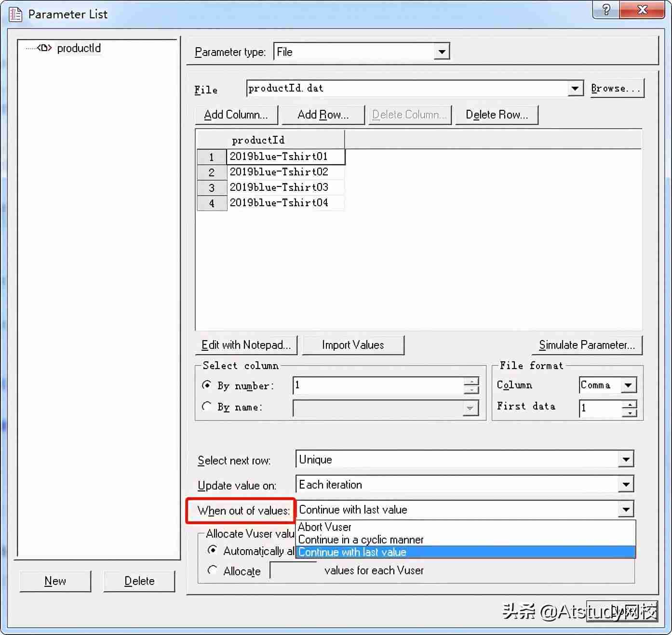Click the Allocate values count field
The image size is (672, 635).
coord(293,570)
